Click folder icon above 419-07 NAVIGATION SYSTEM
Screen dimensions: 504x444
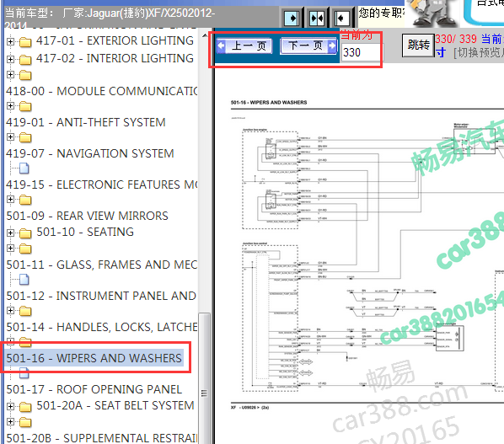click(x=25, y=137)
